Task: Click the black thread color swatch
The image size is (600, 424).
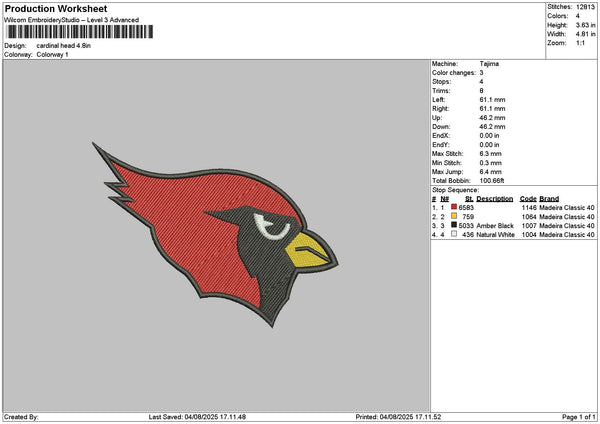Action: pyautogui.click(x=454, y=225)
